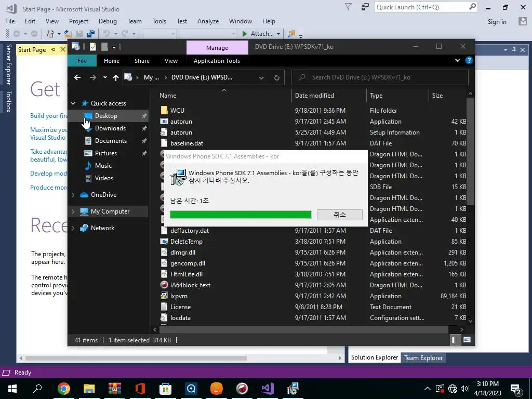Image resolution: width=532 pixels, height=399 pixels.
Task: Refresh the DVD Drive folder view
Action: click(x=277, y=77)
